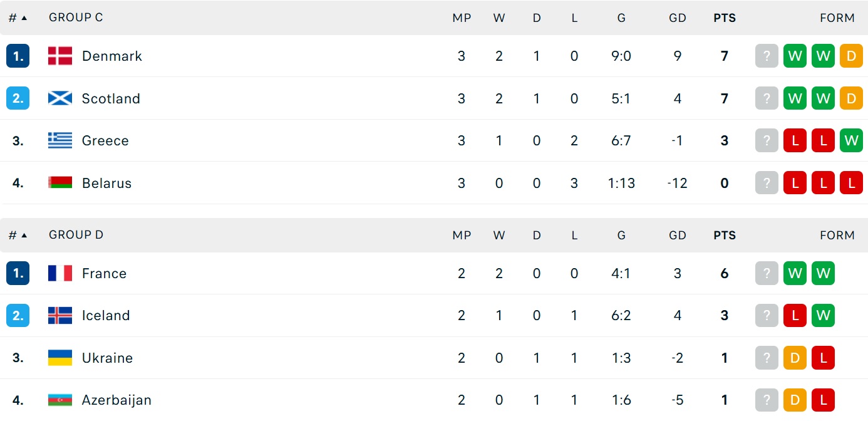Click France's upcoming match question mark
Image resolution: width=868 pixels, height=421 pixels.
click(x=767, y=273)
